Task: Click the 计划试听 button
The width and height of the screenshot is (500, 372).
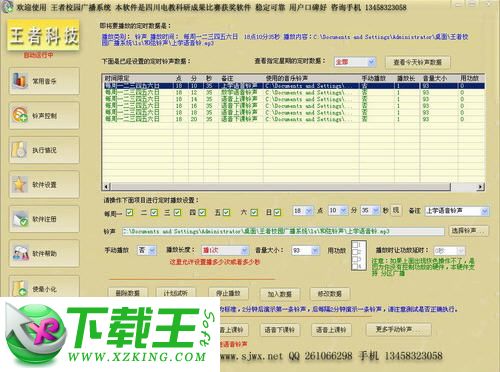Action: 176,293
